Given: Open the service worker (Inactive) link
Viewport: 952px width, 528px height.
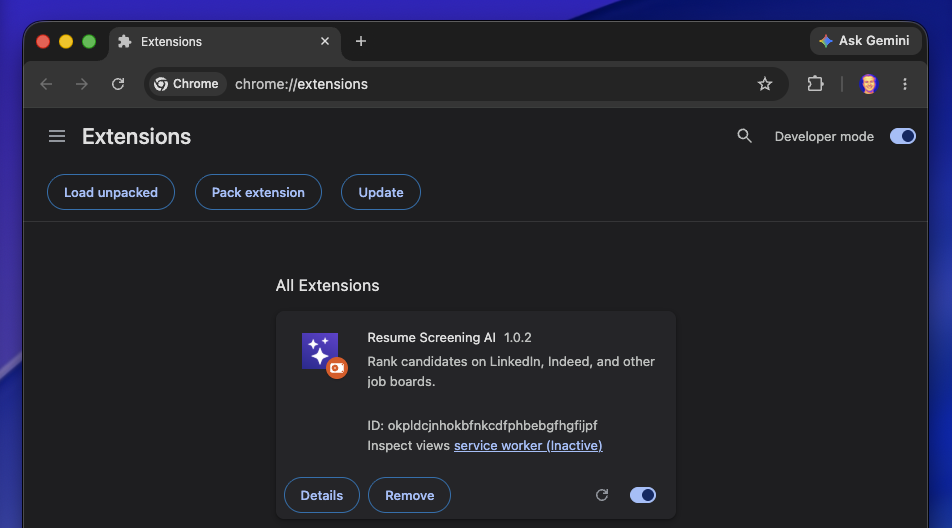Looking at the screenshot, I should coord(528,445).
